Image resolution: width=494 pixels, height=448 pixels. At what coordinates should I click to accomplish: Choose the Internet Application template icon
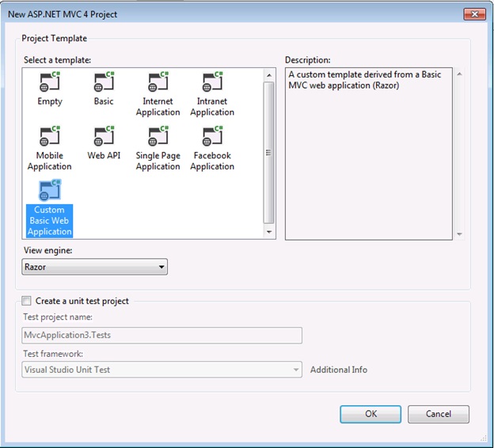pyautogui.click(x=158, y=82)
